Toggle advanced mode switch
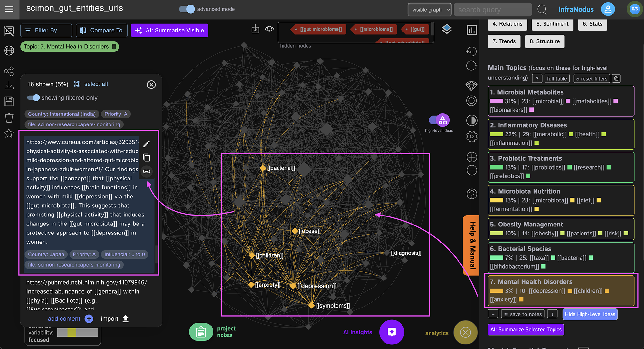The width and height of the screenshot is (644, 349). (x=187, y=9)
